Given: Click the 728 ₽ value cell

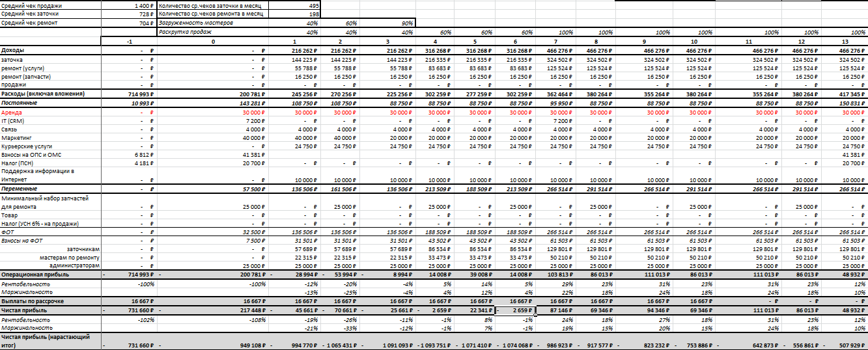Looking at the screenshot, I should [x=129, y=14].
